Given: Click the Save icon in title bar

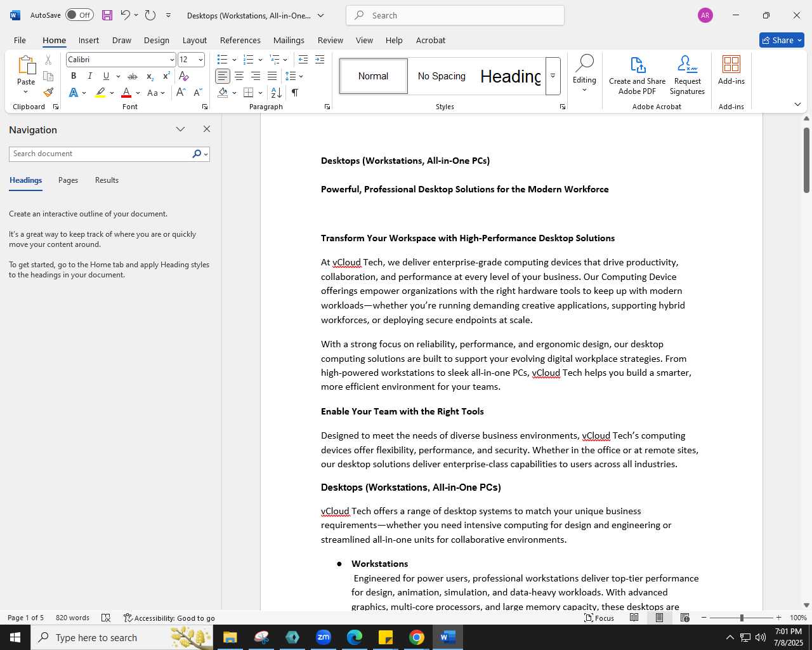Looking at the screenshot, I should click(x=107, y=15).
